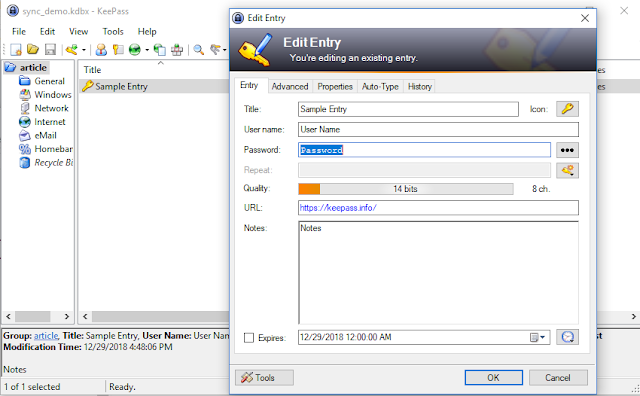This screenshot has height=396, width=640.
Task: Click the Open URL globe icon
Action: [x=135, y=50]
